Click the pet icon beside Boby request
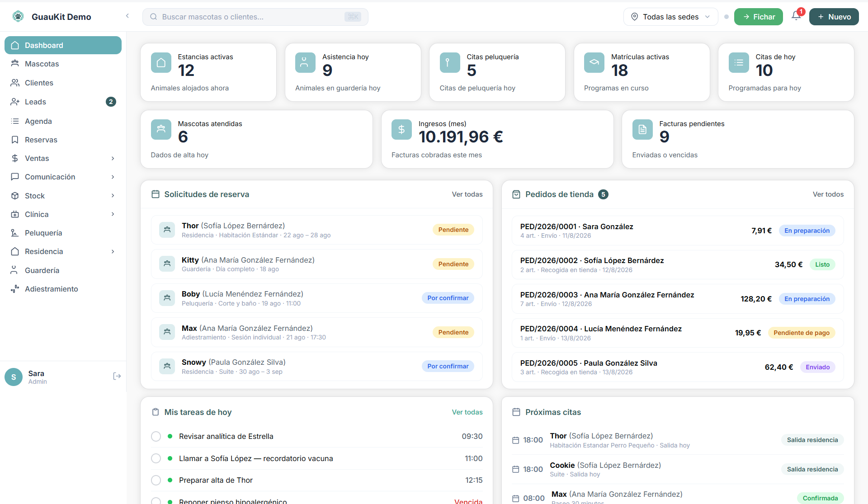This screenshot has width=868, height=504. click(167, 298)
